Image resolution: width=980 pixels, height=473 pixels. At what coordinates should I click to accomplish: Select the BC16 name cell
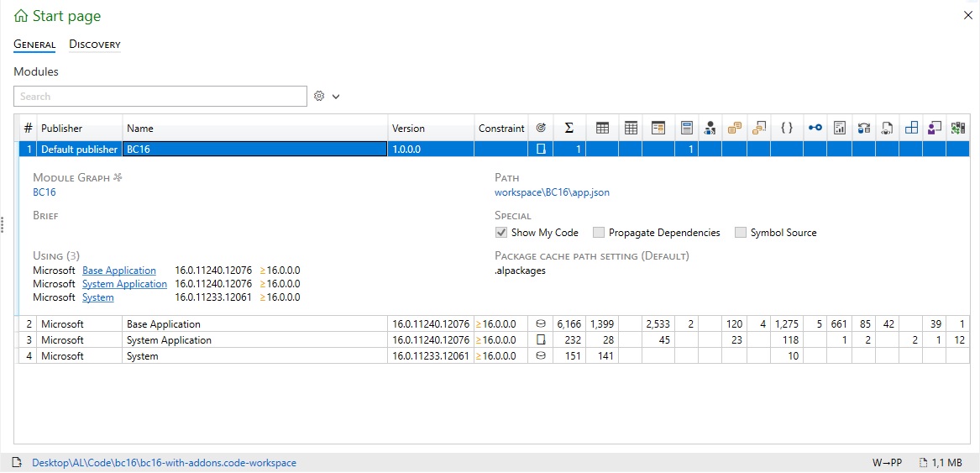tap(255, 149)
